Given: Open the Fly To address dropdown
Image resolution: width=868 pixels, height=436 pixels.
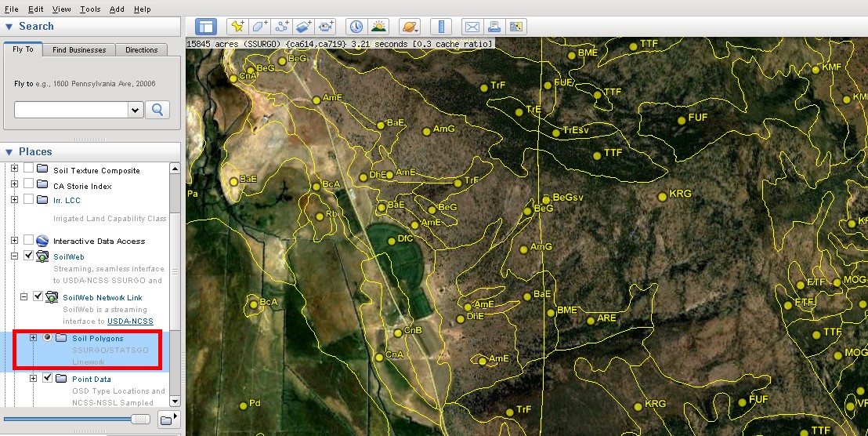Looking at the screenshot, I should point(136,110).
